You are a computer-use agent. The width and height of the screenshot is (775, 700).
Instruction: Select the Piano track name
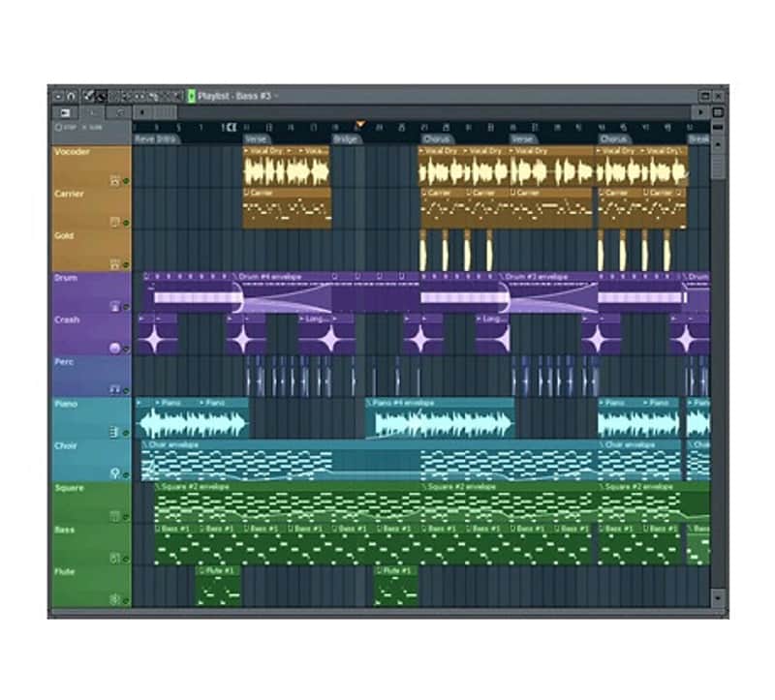coord(66,404)
